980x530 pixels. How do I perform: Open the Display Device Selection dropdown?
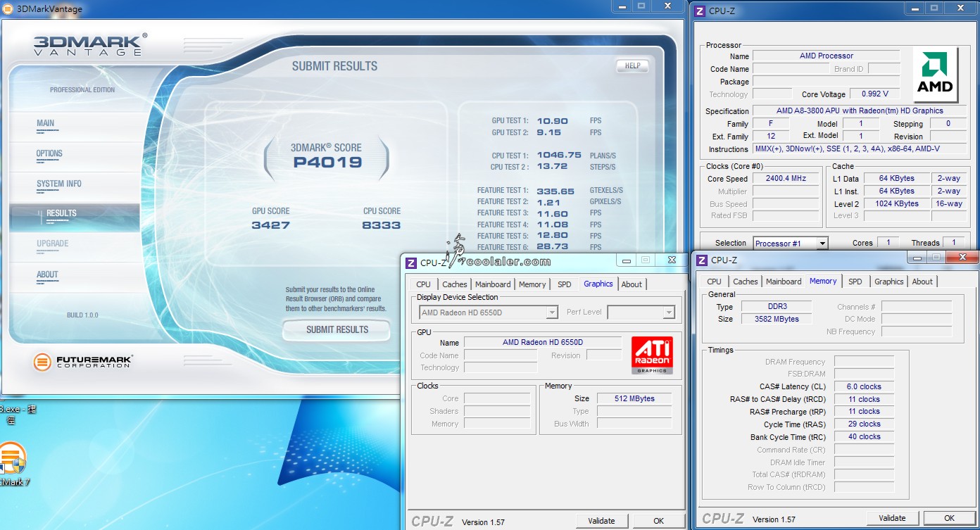pyautogui.click(x=552, y=313)
